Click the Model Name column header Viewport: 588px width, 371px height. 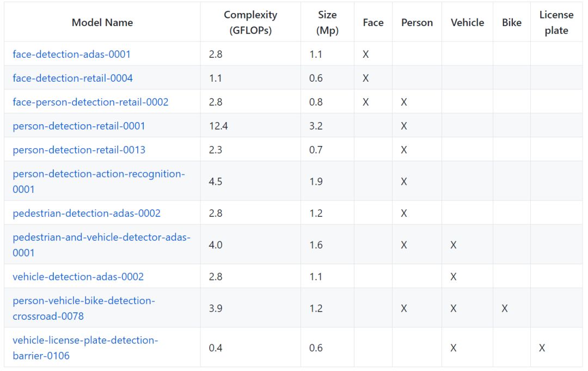[x=102, y=22]
